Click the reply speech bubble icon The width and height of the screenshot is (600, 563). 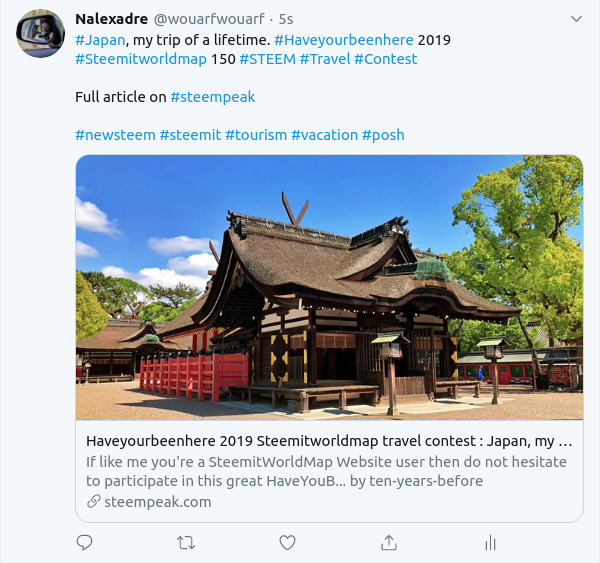click(x=85, y=542)
